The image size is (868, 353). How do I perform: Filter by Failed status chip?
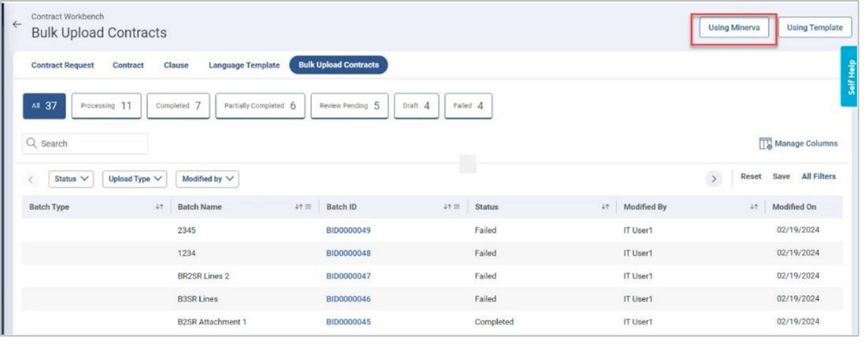468,106
